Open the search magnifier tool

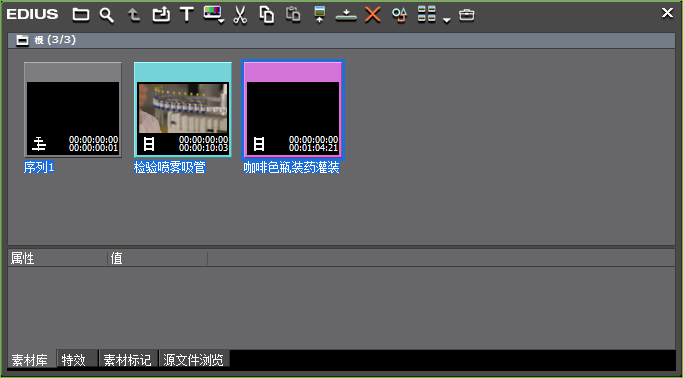click(106, 15)
